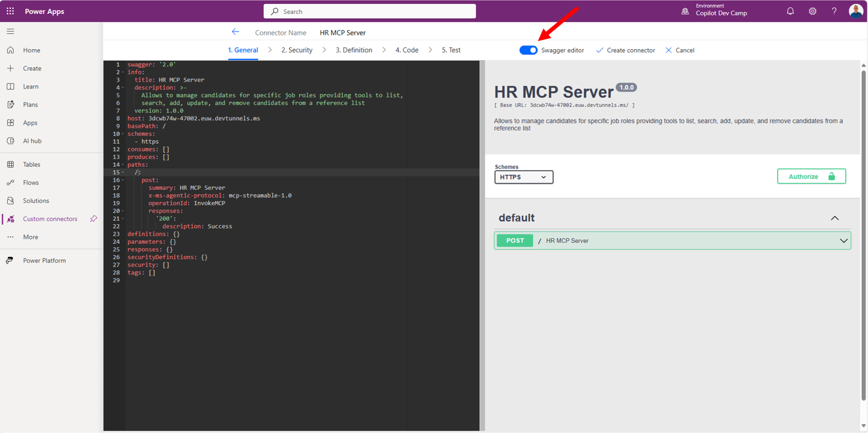Collapse the left navigation hamburger menu

coord(10,31)
